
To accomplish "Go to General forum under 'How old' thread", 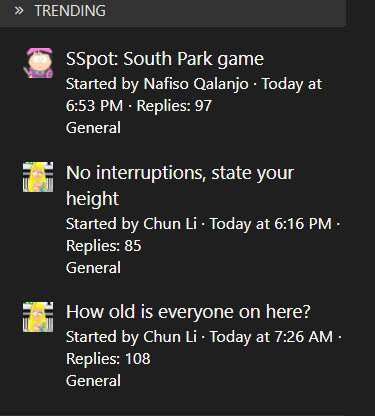I will pos(93,381).
